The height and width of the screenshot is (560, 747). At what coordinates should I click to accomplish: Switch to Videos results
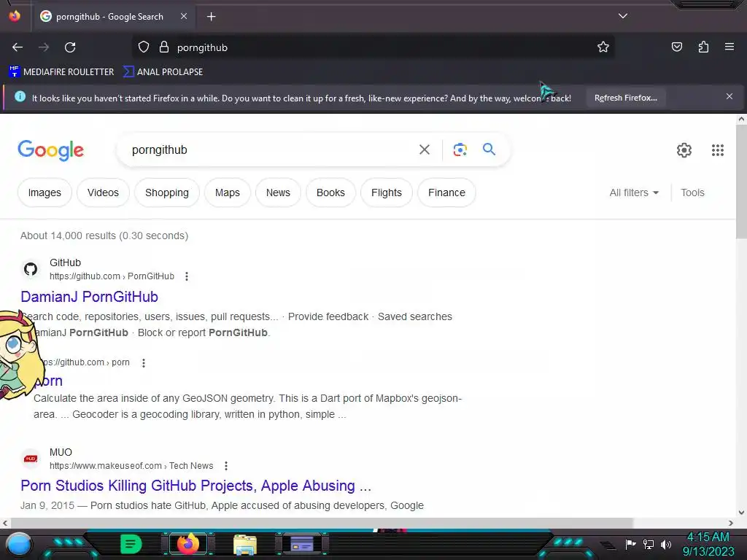pyautogui.click(x=103, y=192)
